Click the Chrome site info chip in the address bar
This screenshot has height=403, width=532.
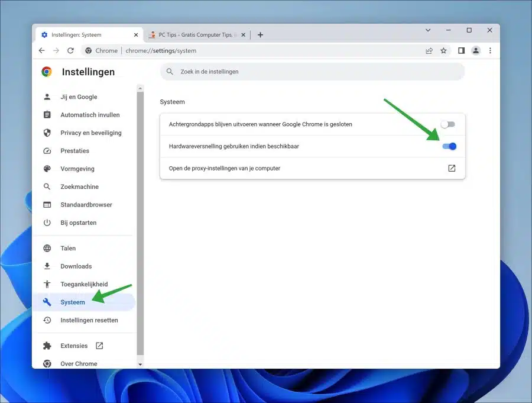click(x=102, y=51)
